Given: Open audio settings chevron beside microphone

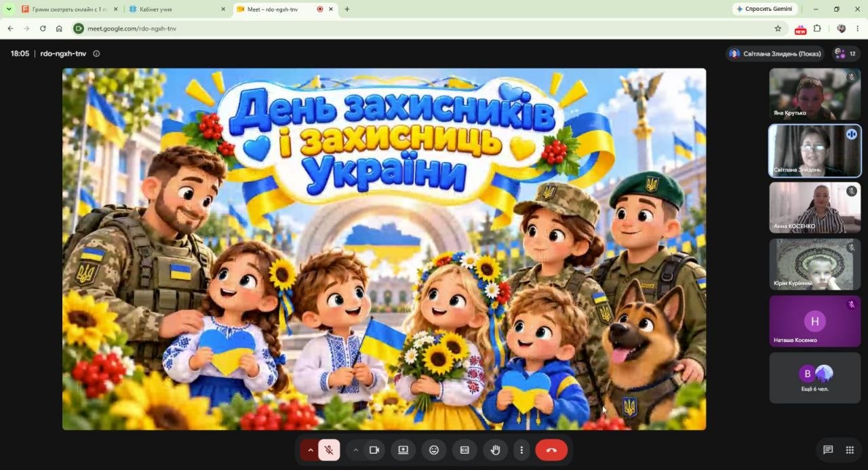Looking at the screenshot, I should point(311,450).
